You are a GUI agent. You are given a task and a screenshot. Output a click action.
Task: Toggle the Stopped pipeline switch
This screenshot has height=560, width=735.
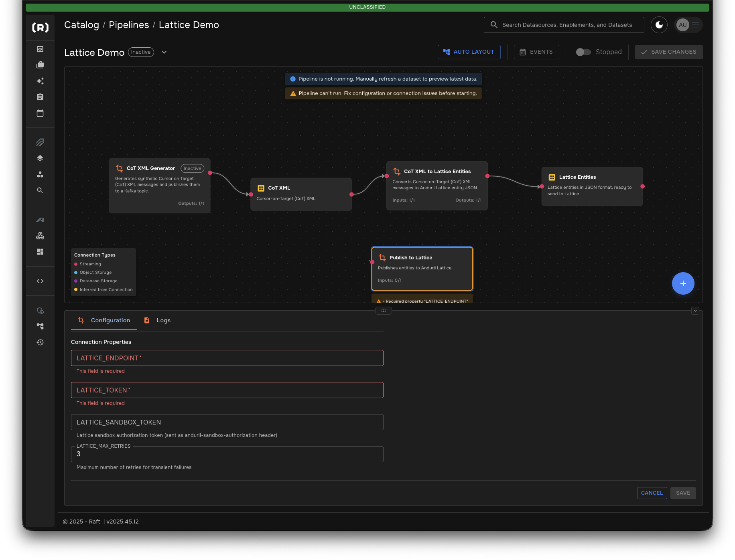click(x=583, y=52)
